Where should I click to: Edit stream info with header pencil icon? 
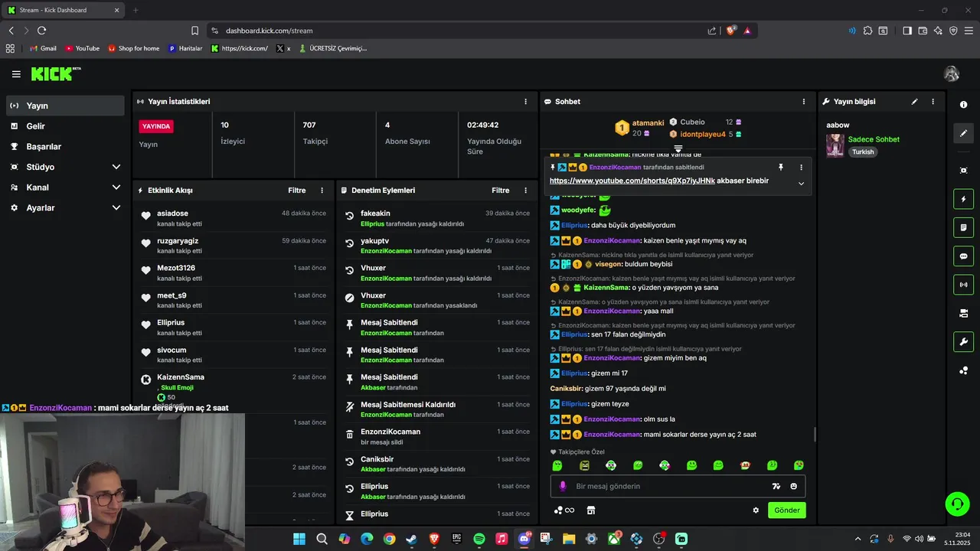[914, 102]
